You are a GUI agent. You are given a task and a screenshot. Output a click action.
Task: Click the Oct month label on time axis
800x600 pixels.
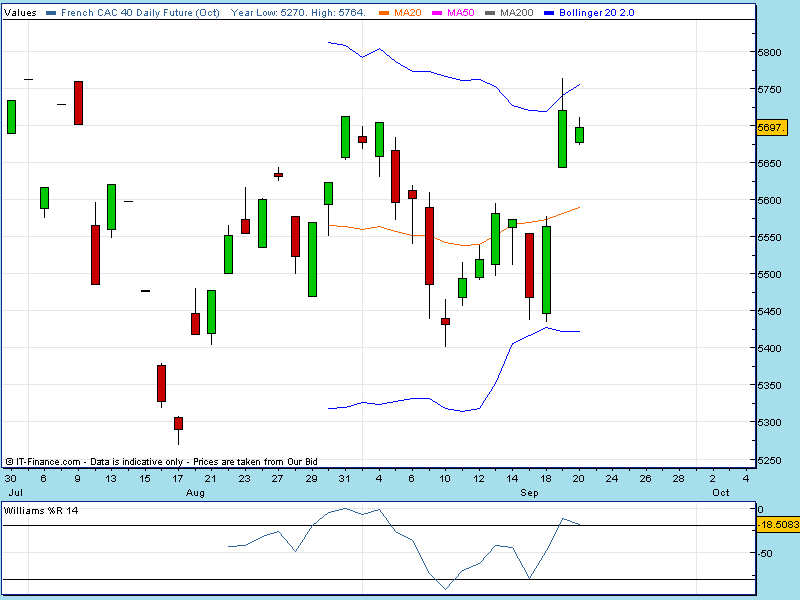720,493
